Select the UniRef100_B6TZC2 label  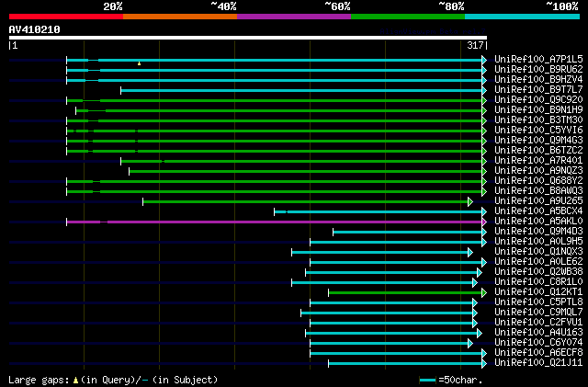click(538, 151)
